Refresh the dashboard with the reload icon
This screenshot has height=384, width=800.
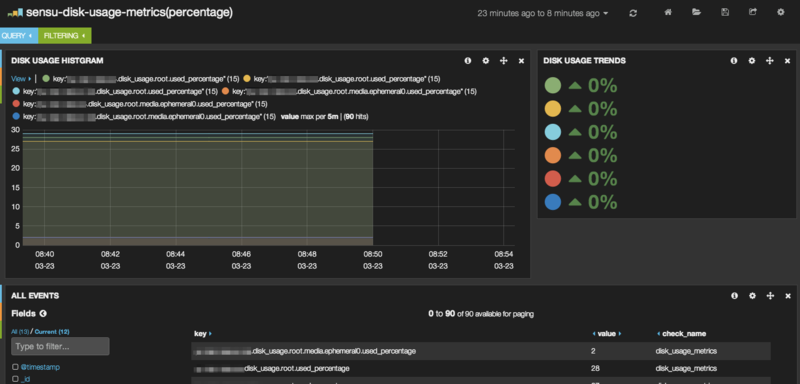tap(633, 13)
